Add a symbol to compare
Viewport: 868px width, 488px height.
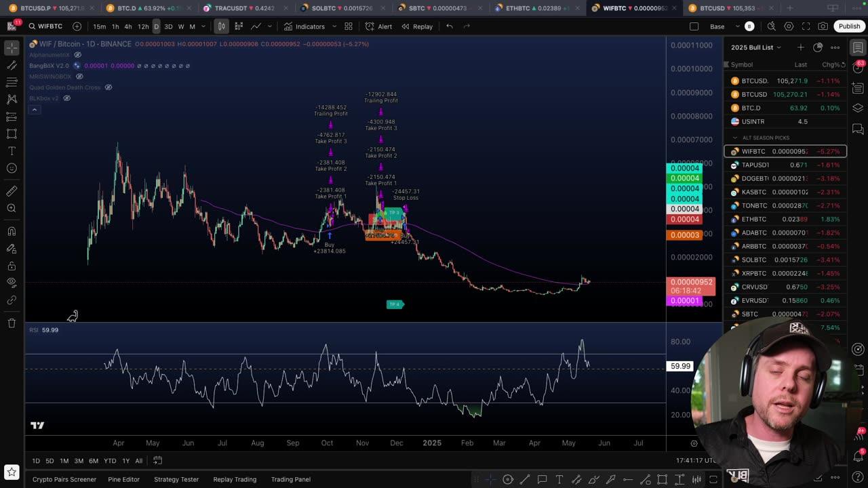click(77, 26)
